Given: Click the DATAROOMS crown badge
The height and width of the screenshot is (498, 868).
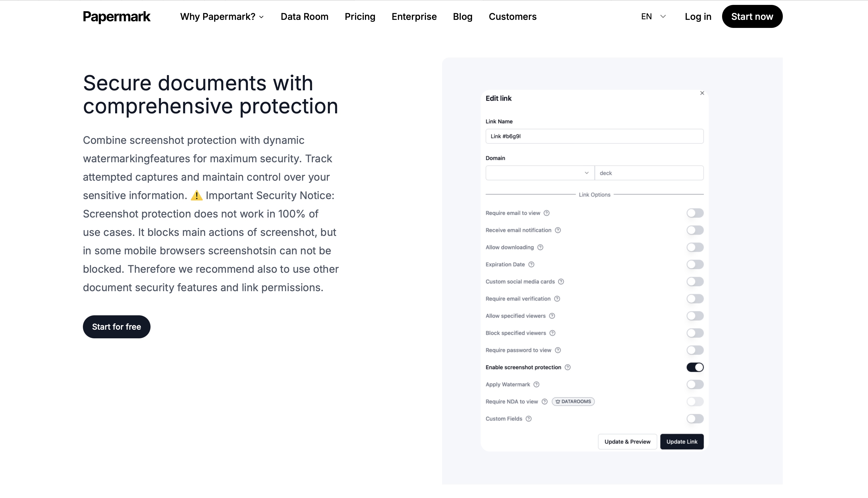Looking at the screenshot, I should pos(573,402).
